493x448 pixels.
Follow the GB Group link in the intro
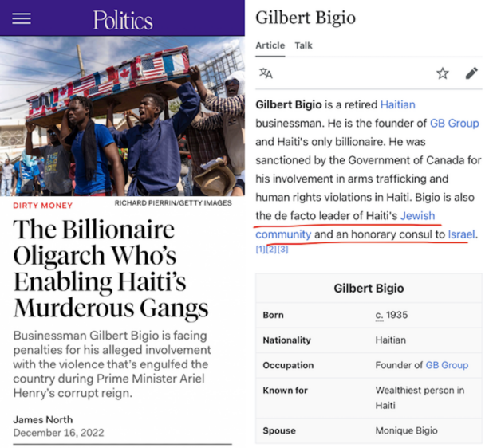pyautogui.click(x=454, y=123)
